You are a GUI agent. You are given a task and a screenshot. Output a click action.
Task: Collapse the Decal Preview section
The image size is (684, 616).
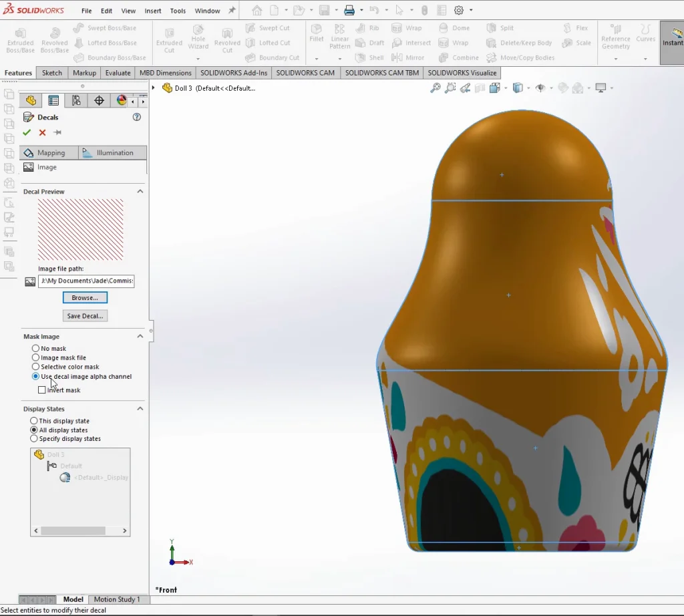[x=140, y=192]
